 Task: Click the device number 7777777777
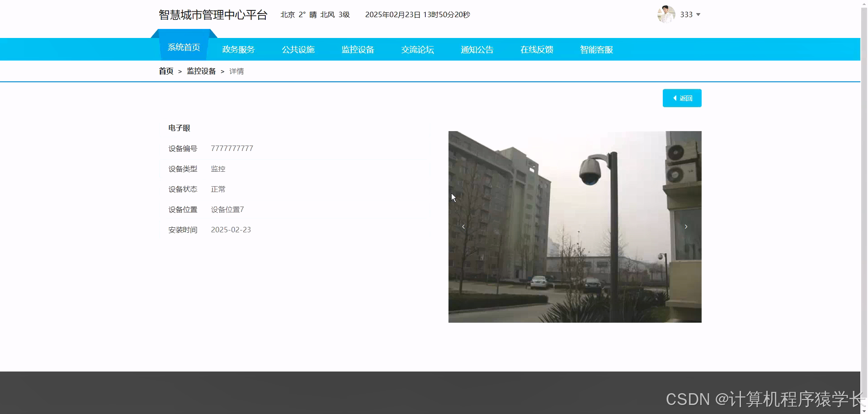(x=232, y=148)
